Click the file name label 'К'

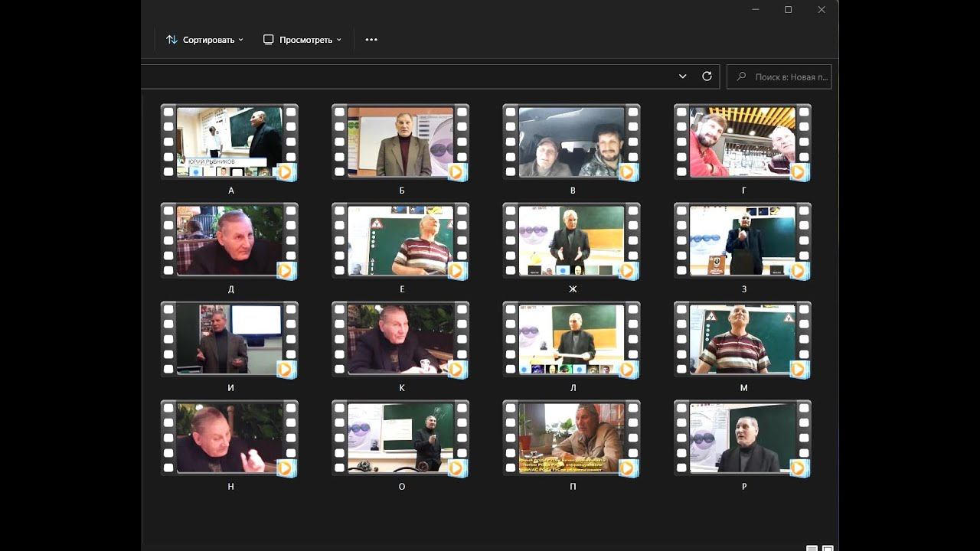coord(402,388)
